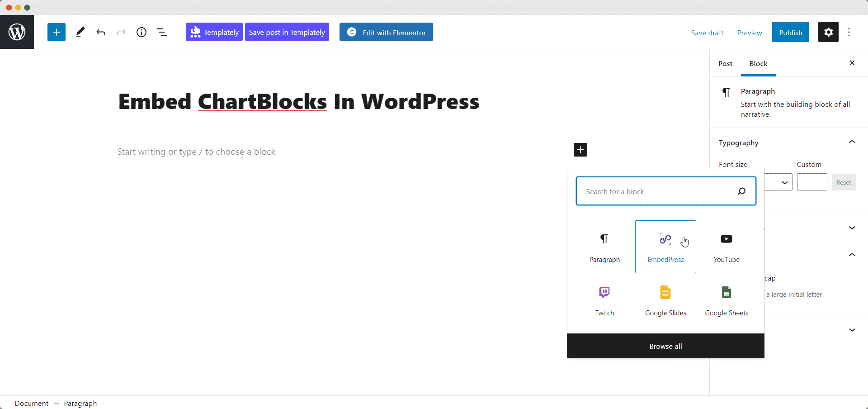Insert the Paragraph block
Screen dimensions: 868x409
[604, 247]
